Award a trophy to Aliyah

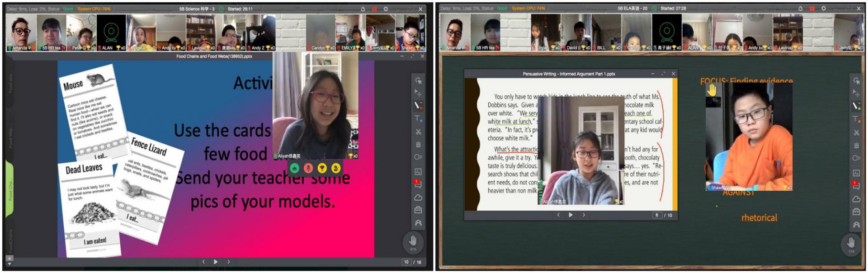[x=322, y=168]
